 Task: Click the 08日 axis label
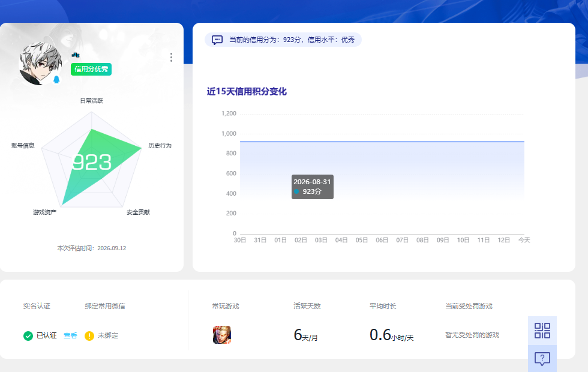[x=422, y=240]
